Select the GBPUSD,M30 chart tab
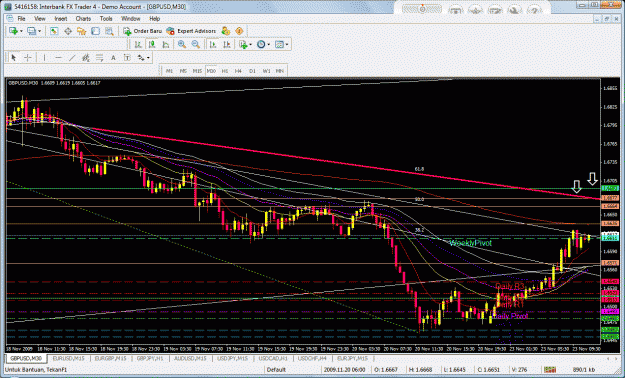This screenshot has height=378, width=625. point(26,358)
